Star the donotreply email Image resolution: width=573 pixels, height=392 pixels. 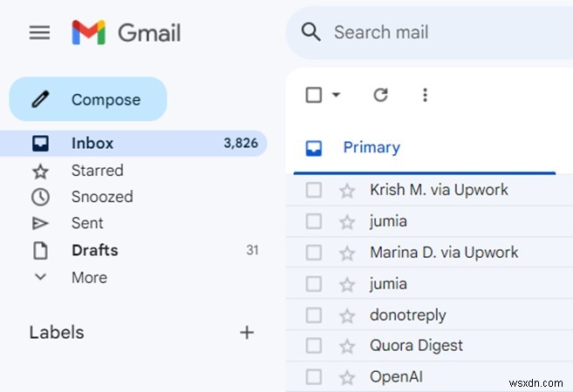[347, 316]
